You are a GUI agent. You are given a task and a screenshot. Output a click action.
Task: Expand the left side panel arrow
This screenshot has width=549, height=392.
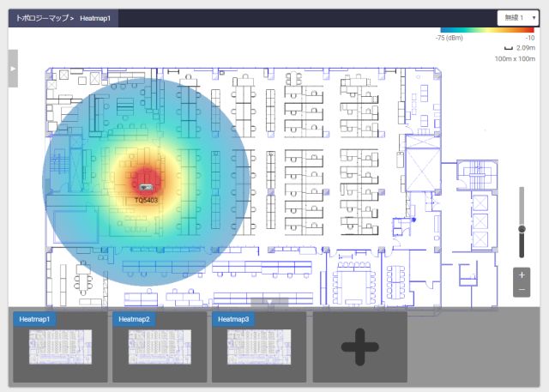(13, 69)
